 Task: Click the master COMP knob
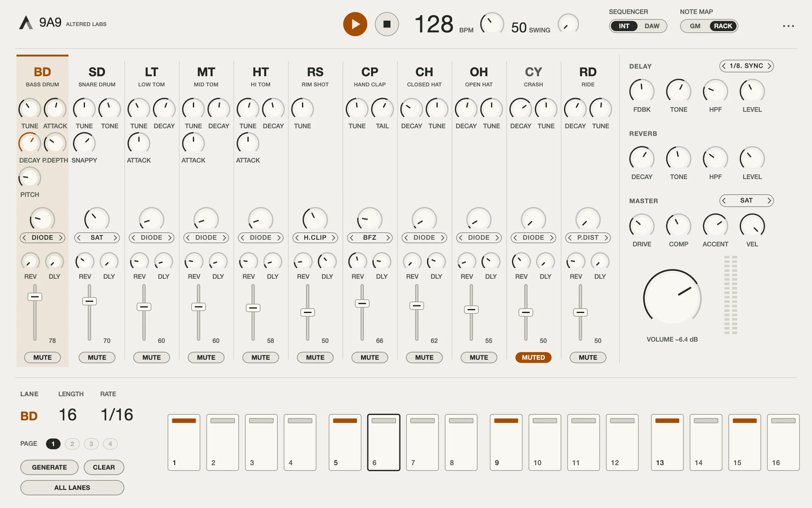[x=678, y=226]
